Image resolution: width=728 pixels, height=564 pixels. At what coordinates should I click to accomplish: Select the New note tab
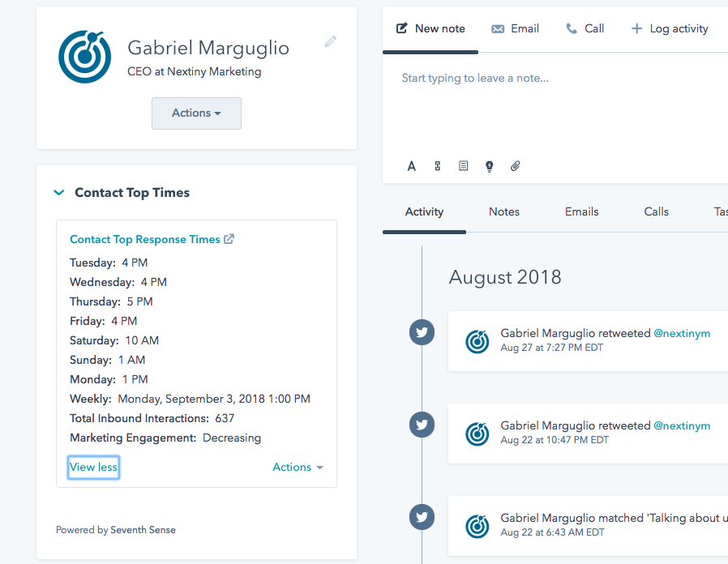[430, 29]
